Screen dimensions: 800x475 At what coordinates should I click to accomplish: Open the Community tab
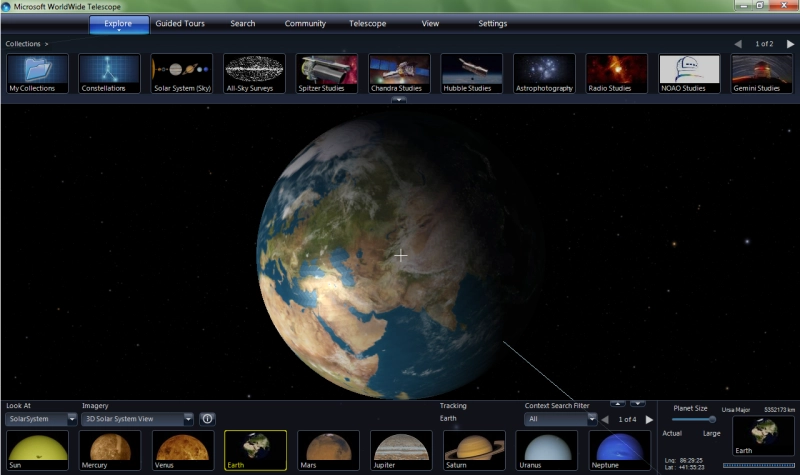tap(305, 23)
